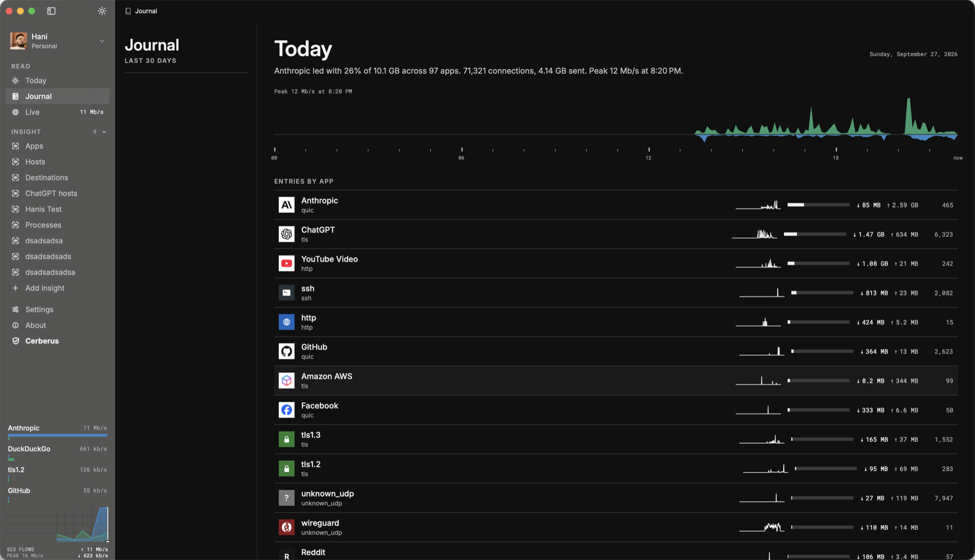Click the ChatGPT hosts insight icon

16,194
